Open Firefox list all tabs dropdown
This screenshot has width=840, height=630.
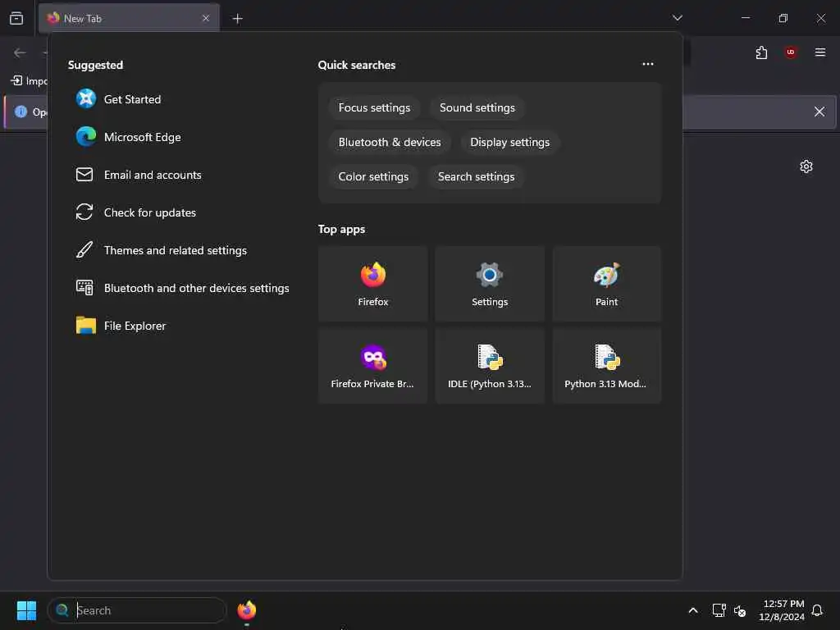677,18
